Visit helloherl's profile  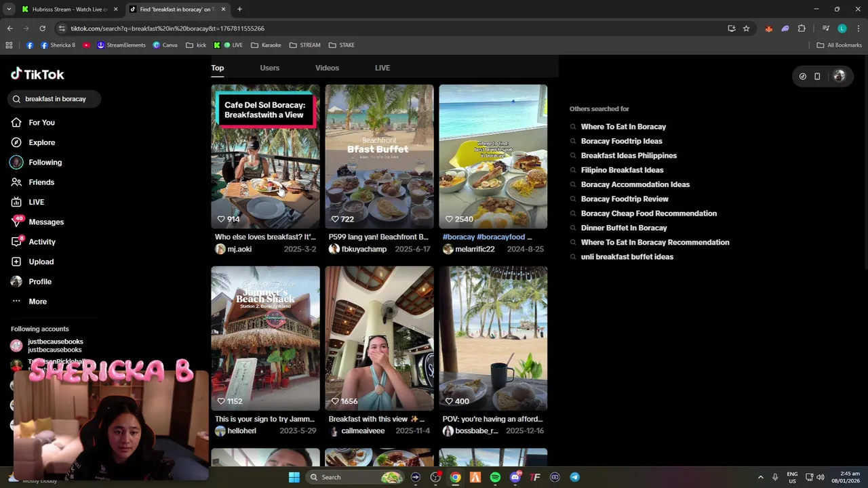click(241, 431)
